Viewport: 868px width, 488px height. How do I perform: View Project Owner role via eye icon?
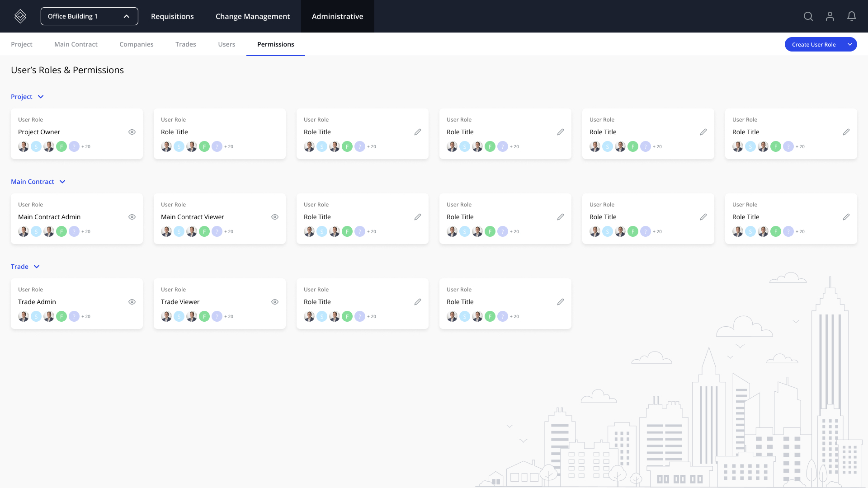tap(132, 132)
